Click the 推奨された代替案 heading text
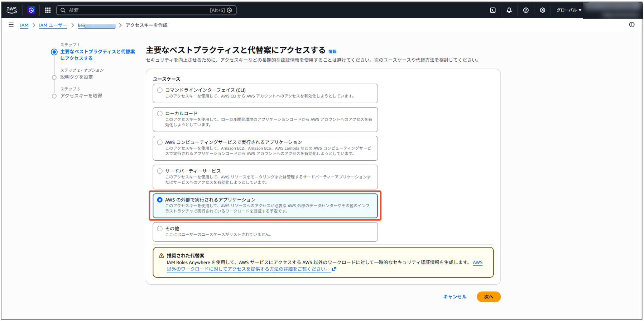Screen dimensions: 644x321 coord(186,256)
